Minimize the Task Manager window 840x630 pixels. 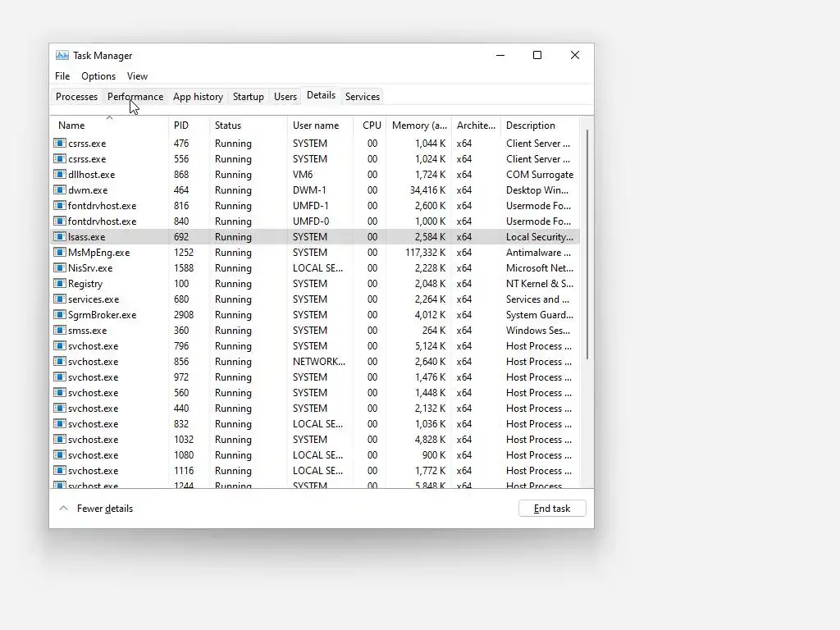(500, 55)
